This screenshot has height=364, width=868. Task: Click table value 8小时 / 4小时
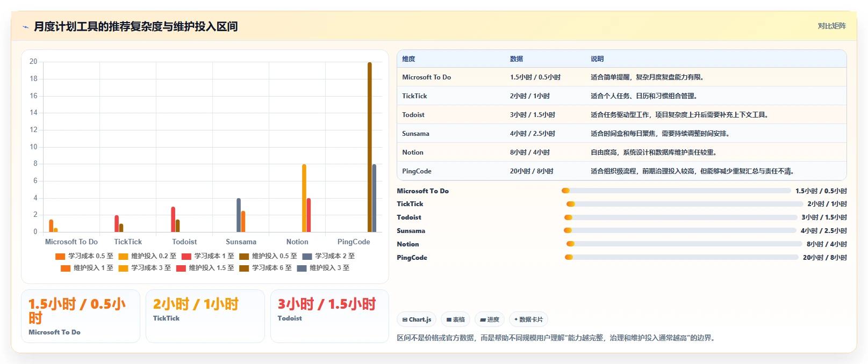pyautogui.click(x=530, y=152)
